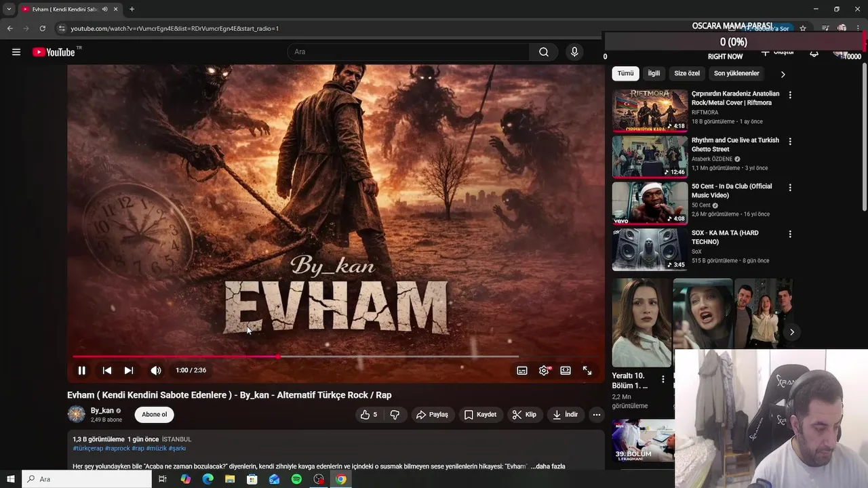Viewport: 868px width, 488px height.
Task: Click the YouTube search input field
Action: point(408,52)
